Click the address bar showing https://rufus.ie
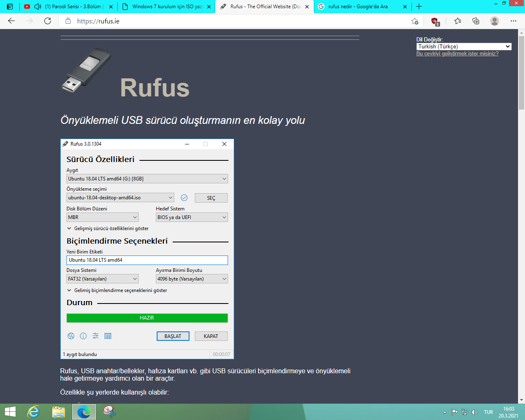Image resolution: width=525 pixels, height=420 pixels. (240, 21)
